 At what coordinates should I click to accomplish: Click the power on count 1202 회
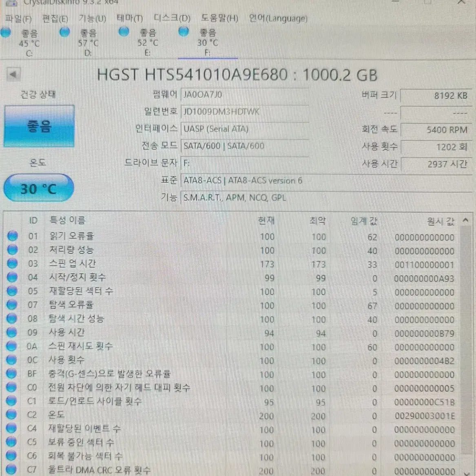coord(436,147)
